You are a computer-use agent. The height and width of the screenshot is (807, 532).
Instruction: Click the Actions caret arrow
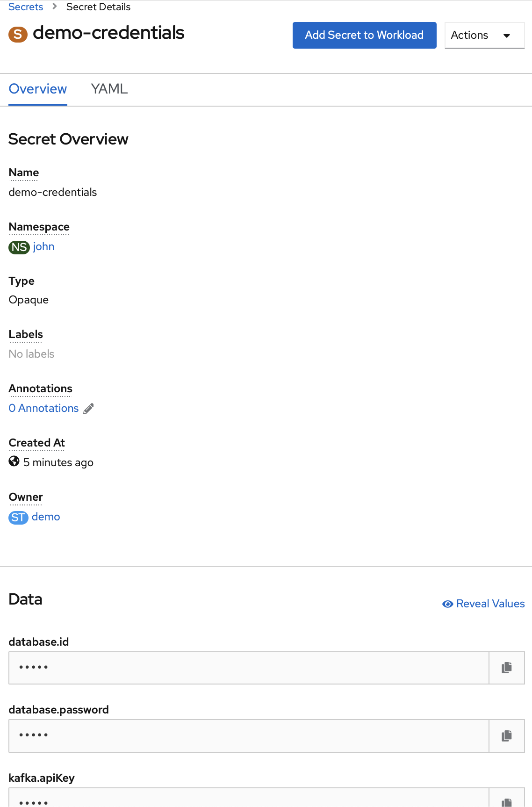click(x=507, y=36)
